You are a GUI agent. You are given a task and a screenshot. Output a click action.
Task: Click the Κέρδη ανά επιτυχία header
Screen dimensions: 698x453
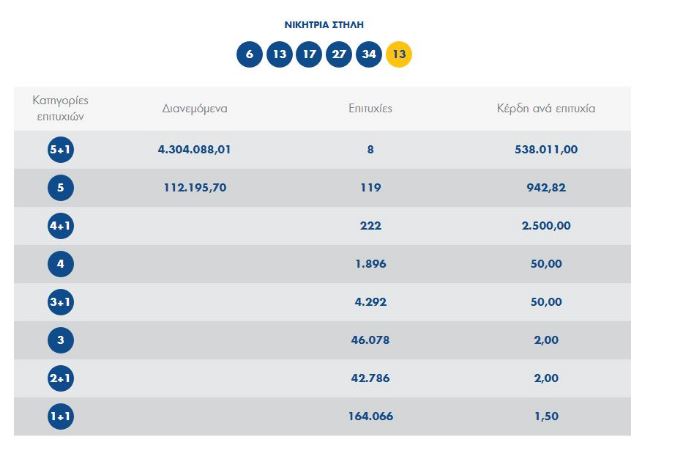click(545, 108)
